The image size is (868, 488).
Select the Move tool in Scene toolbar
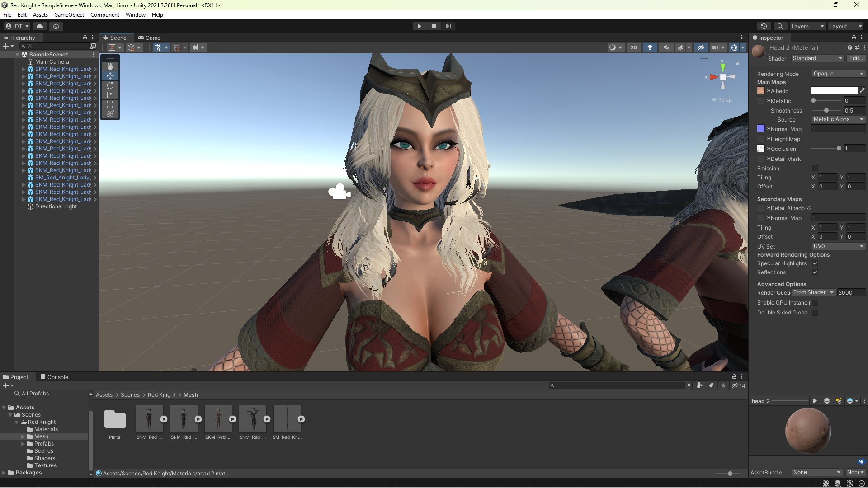click(110, 76)
